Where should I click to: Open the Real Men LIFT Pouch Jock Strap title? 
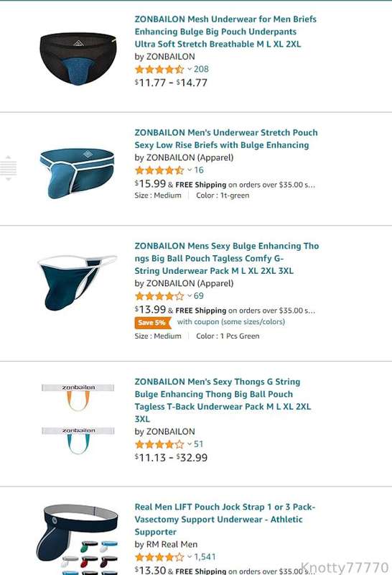click(225, 519)
